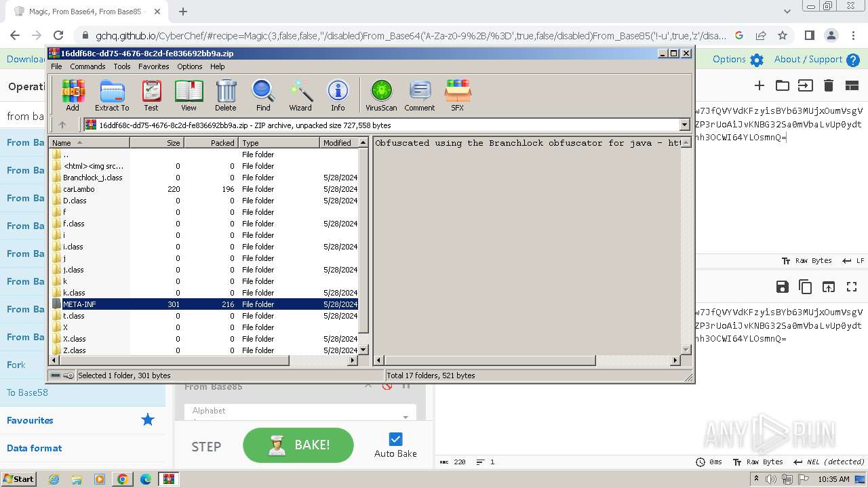Run VirusScan on the archive

[x=381, y=96]
